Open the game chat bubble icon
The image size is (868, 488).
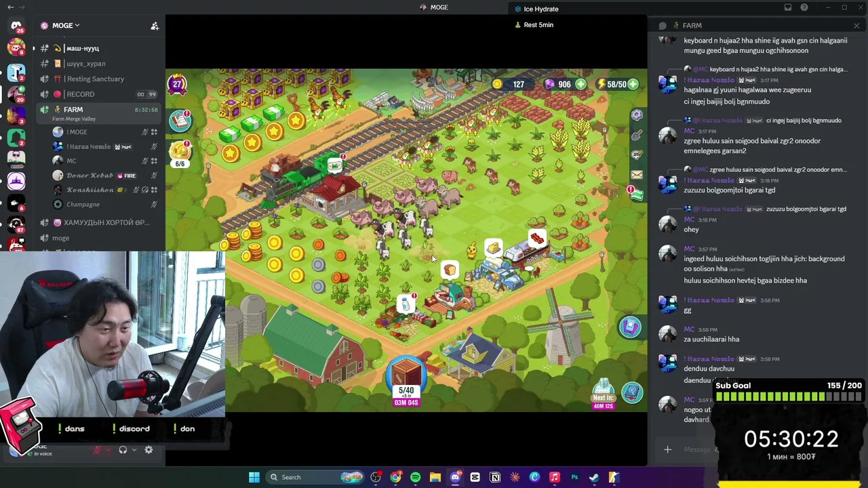click(637, 155)
